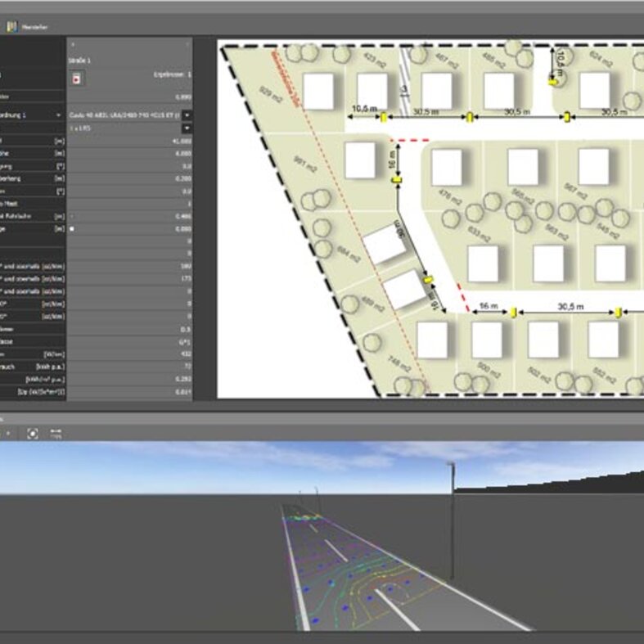
Task: Toggle the dimmed checkbox in the Fahrbahn row
Action: (73, 216)
